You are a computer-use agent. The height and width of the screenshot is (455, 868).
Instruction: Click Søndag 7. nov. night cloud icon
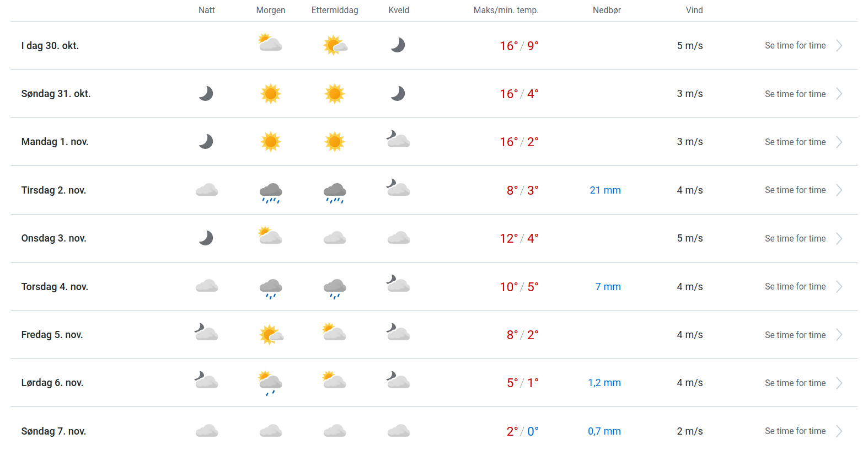point(207,431)
